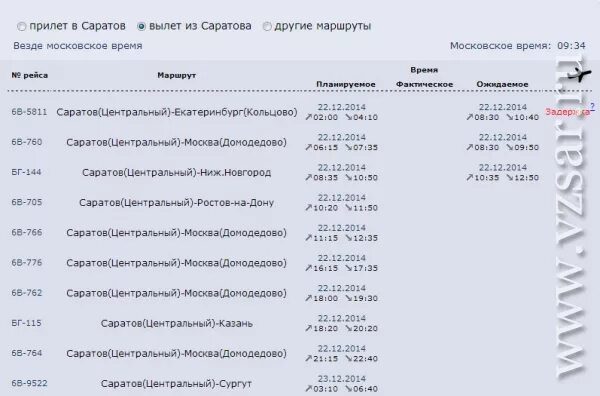Click the "Ожидаемое" time column header
600x396 pixels.
click(x=502, y=84)
